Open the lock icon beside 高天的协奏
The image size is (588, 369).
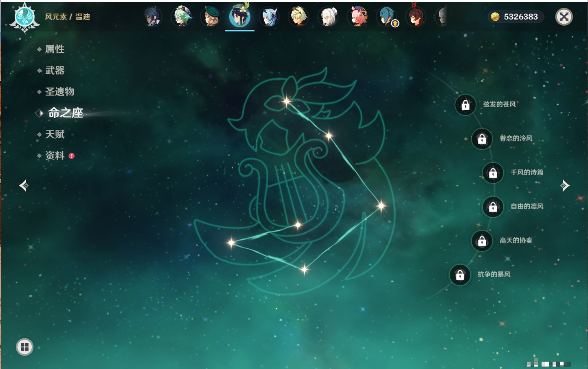pyautogui.click(x=482, y=241)
